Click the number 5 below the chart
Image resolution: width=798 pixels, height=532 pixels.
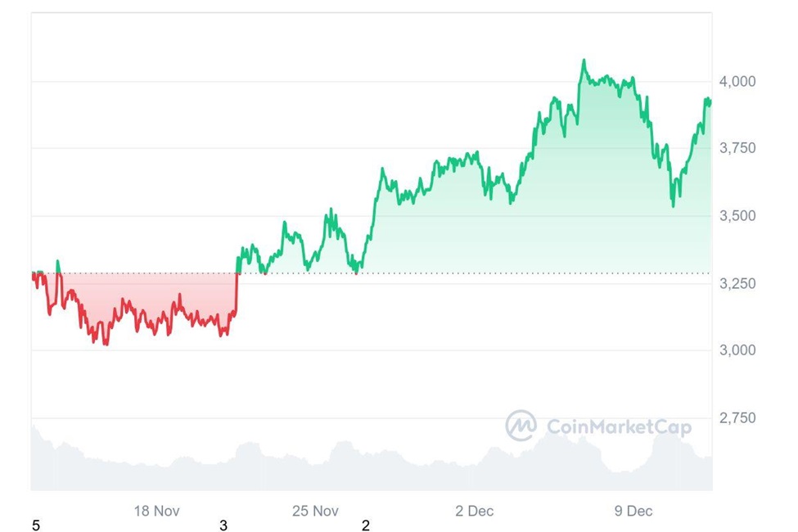tap(35, 525)
